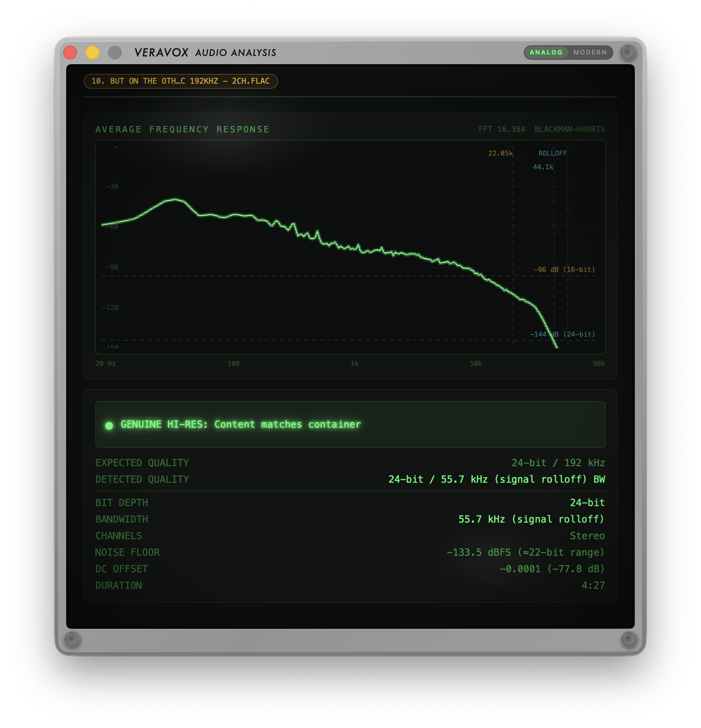
Task: Click the −144 dB (24-bit) threshold label
Action: click(x=562, y=334)
